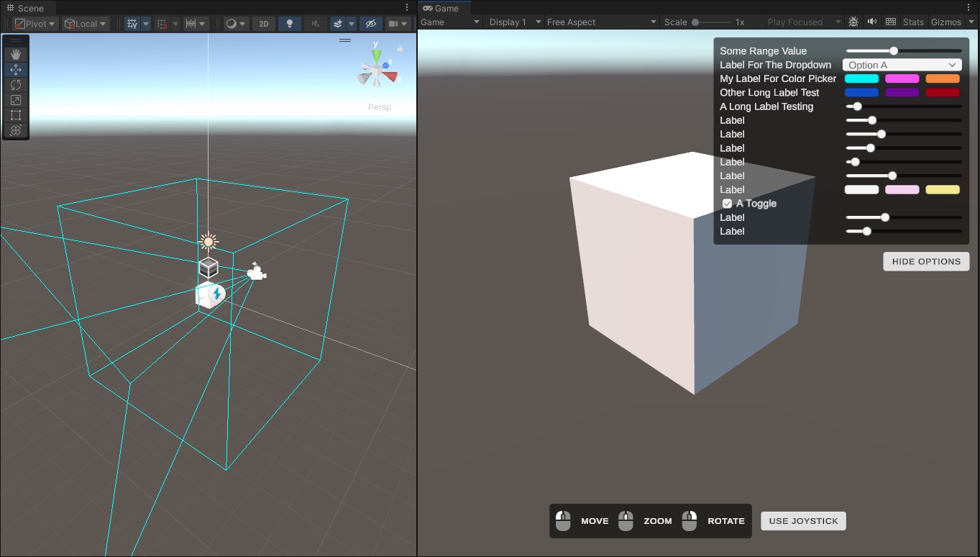980x557 pixels.
Task: Toggle scene lighting lightbulb
Action: point(289,24)
